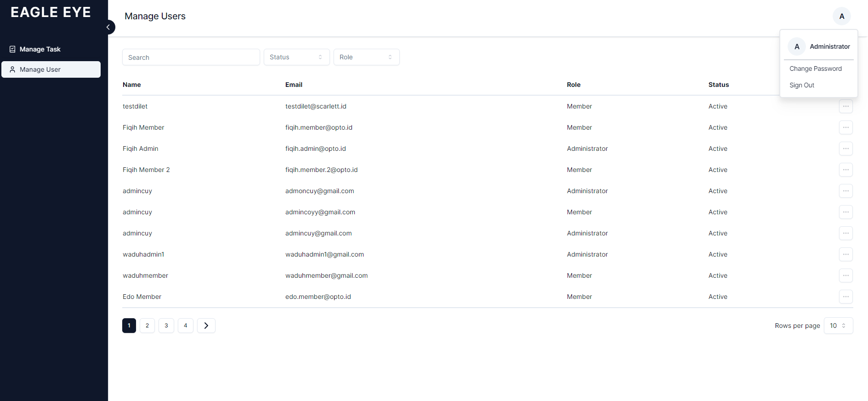Click the Role column header
This screenshot has width=868, height=401.
[573, 85]
